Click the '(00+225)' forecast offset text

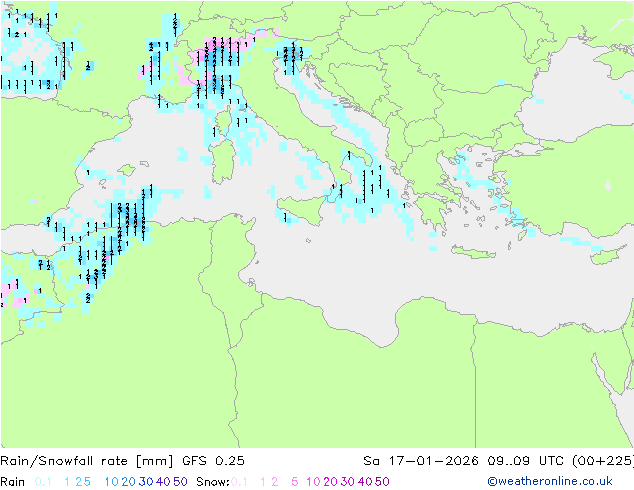pyautogui.click(x=603, y=461)
